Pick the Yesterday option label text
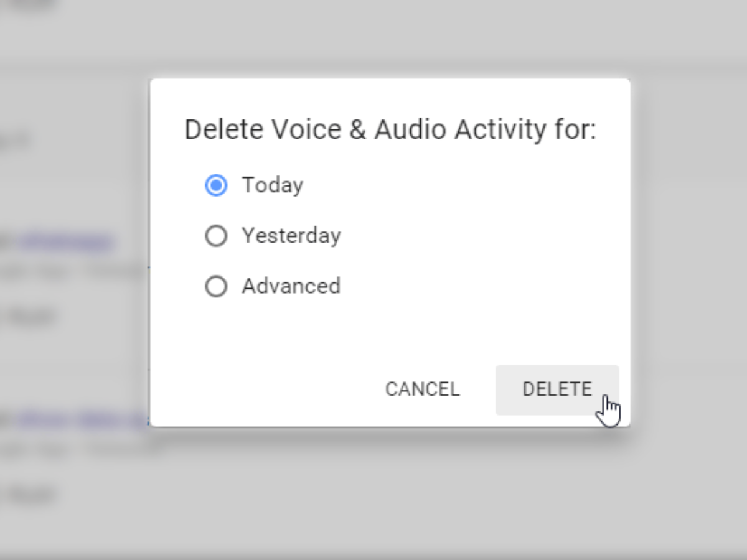 pyautogui.click(x=291, y=236)
